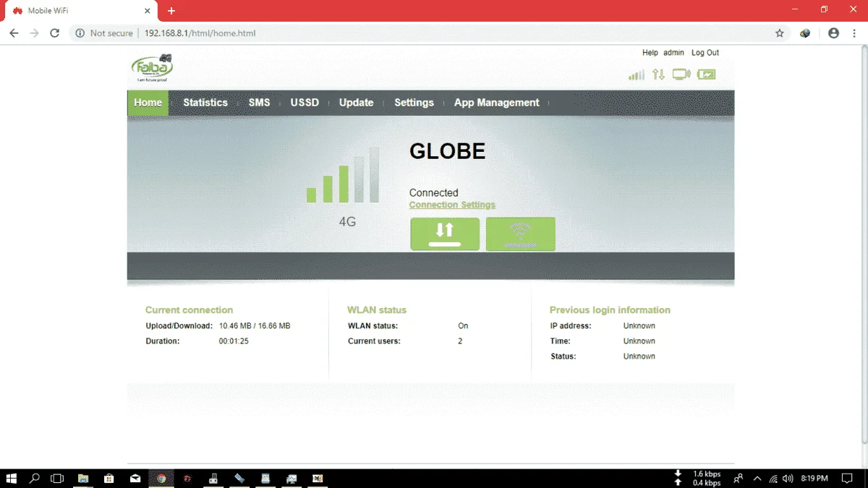The image size is (868, 488).
Task: Click the GLOBE carrier name
Action: click(x=447, y=151)
